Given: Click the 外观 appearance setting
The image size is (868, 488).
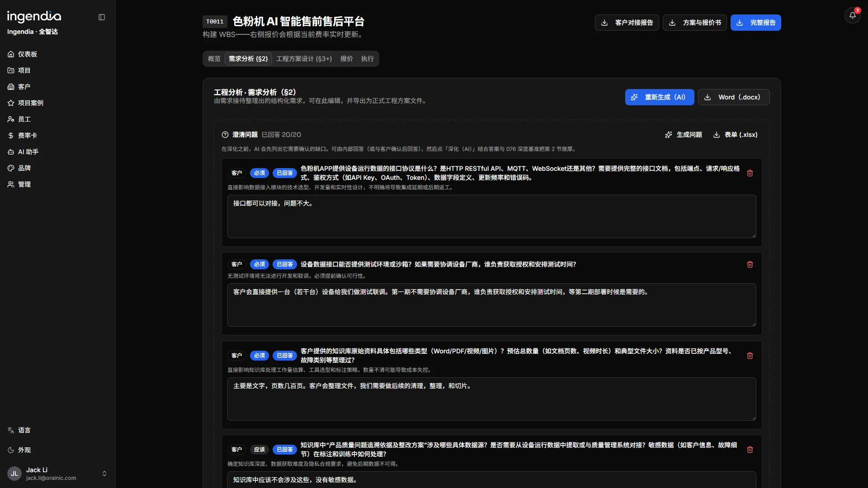Looking at the screenshot, I should 58,450.
